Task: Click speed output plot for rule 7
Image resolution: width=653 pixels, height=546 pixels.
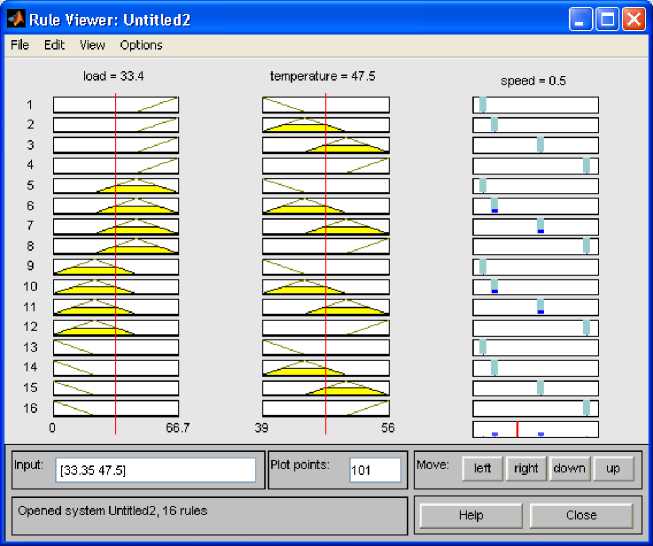Action: pyautogui.click(x=535, y=226)
